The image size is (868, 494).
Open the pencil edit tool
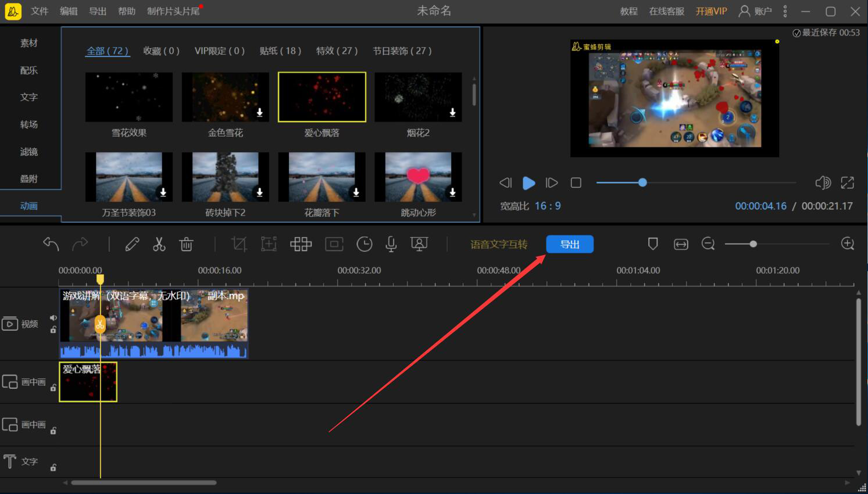point(132,244)
